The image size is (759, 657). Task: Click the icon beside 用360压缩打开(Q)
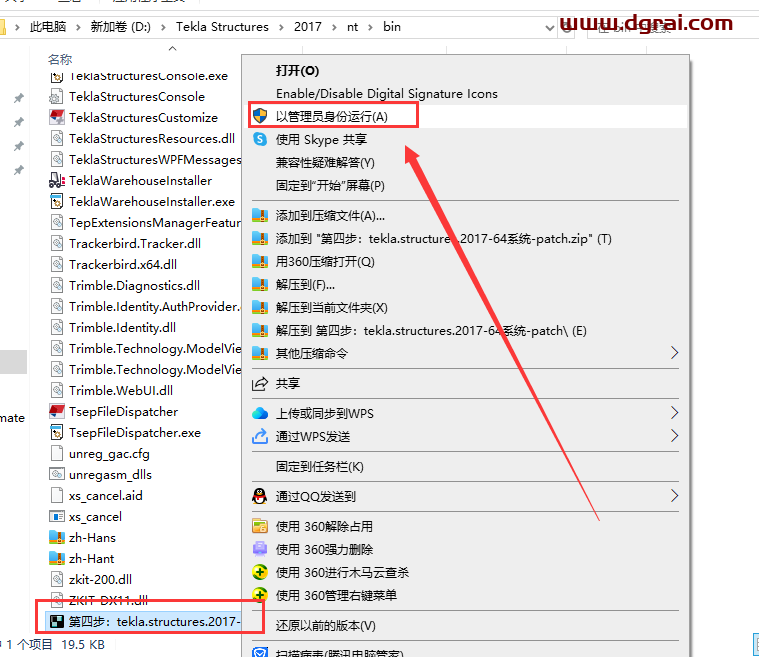coord(260,261)
